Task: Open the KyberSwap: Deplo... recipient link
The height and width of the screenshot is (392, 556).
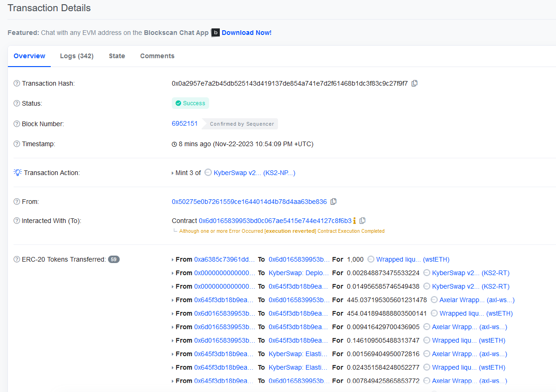Action: (298, 273)
